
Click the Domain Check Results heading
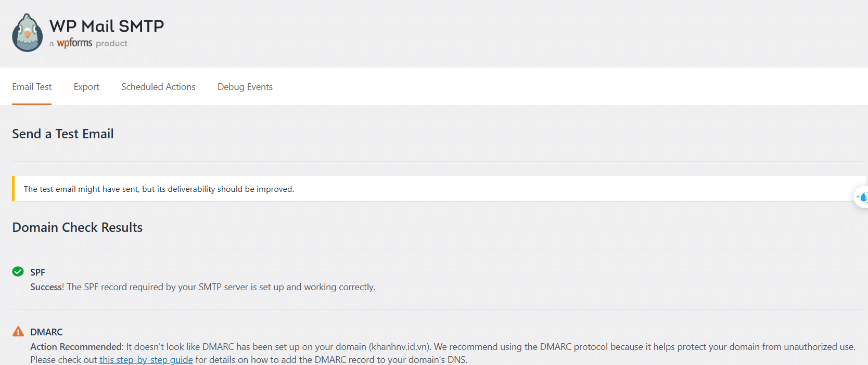pos(78,228)
